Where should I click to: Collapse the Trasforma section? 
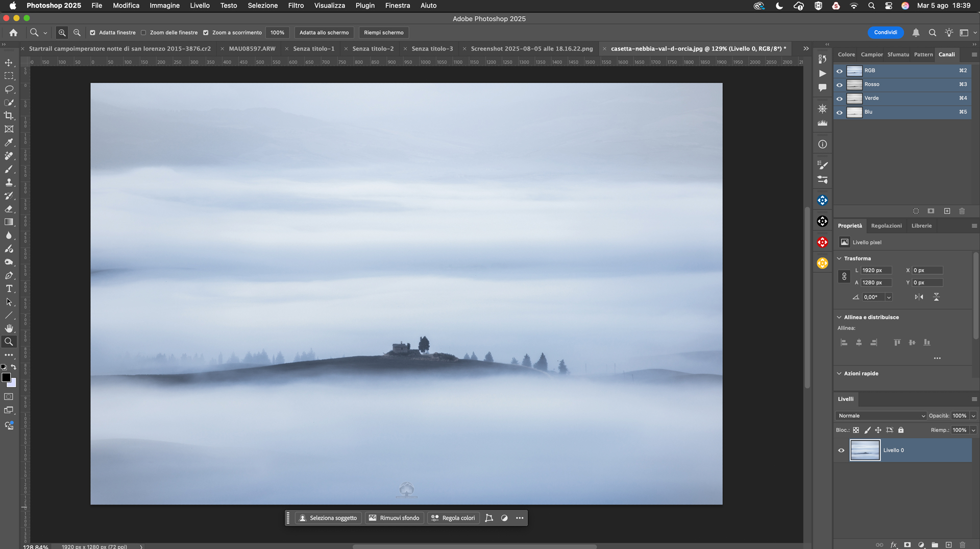[x=839, y=258]
